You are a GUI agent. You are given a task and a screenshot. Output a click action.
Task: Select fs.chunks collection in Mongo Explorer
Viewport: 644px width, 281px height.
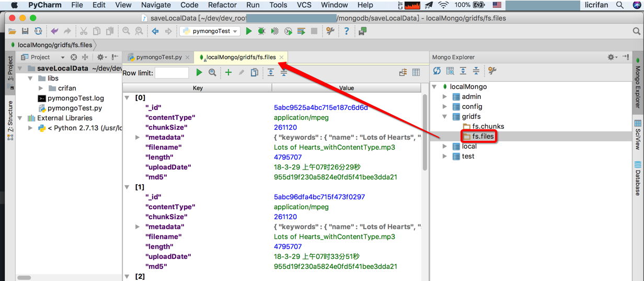[488, 127]
